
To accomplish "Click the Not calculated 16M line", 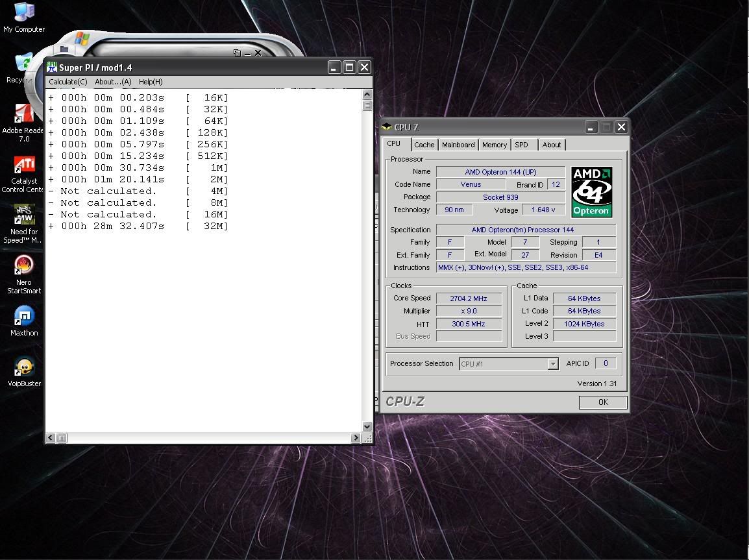I will [x=138, y=214].
